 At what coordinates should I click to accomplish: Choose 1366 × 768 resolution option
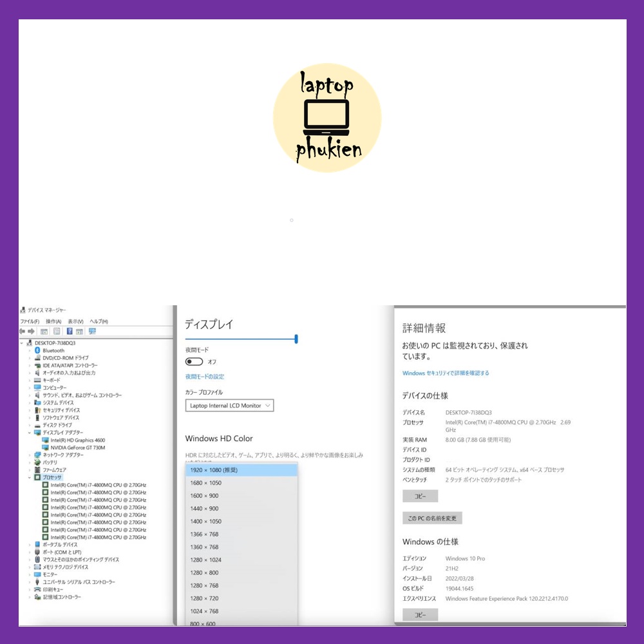(241, 534)
